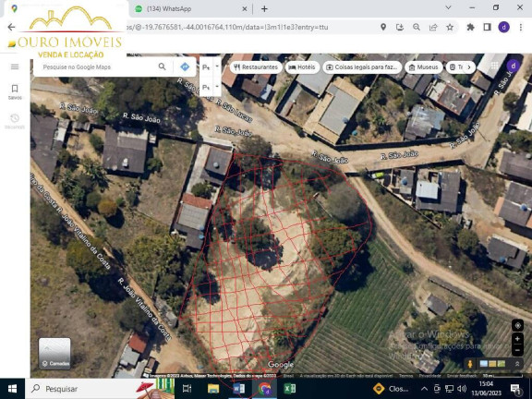Open the volume control in system tray
The height and width of the screenshot is (399, 532).
tap(462, 389)
